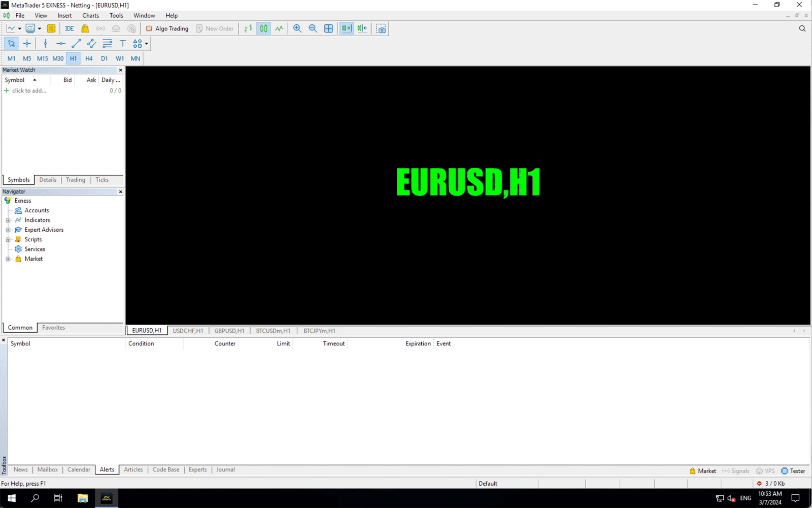Select the trendline drawing tool
Viewport: 812px width, 508px height.
76,44
